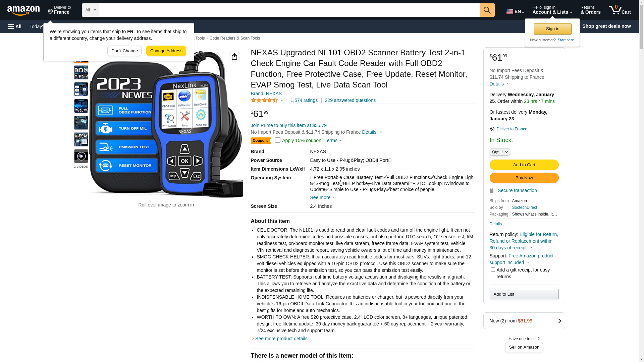Viewport: 644px width, 362px height.
Task: Open Returns & Orders
Action: (591, 10)
